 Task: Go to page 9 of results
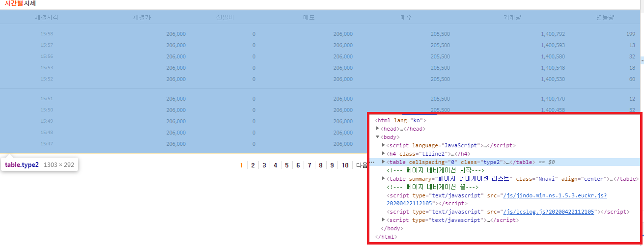click(x=332, y=165)
